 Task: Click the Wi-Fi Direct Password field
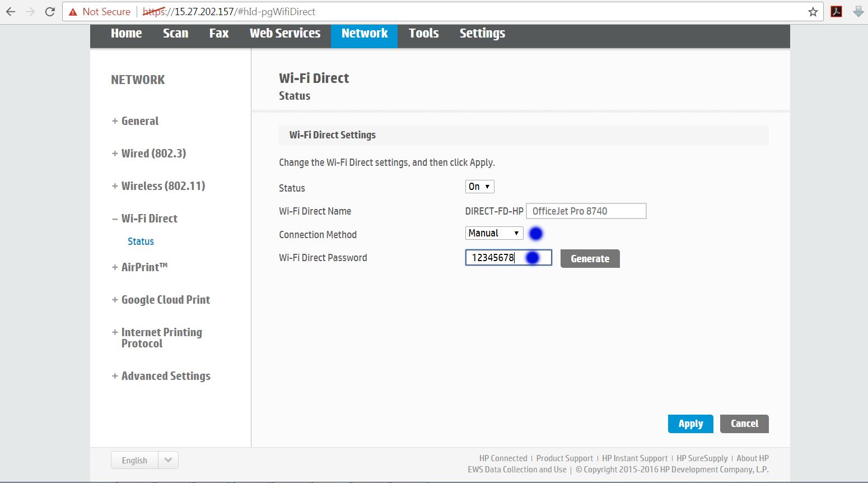coord(497,258)
